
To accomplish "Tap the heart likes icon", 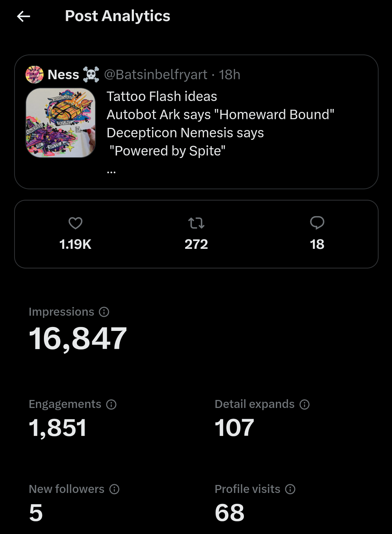I will point(75,223).
